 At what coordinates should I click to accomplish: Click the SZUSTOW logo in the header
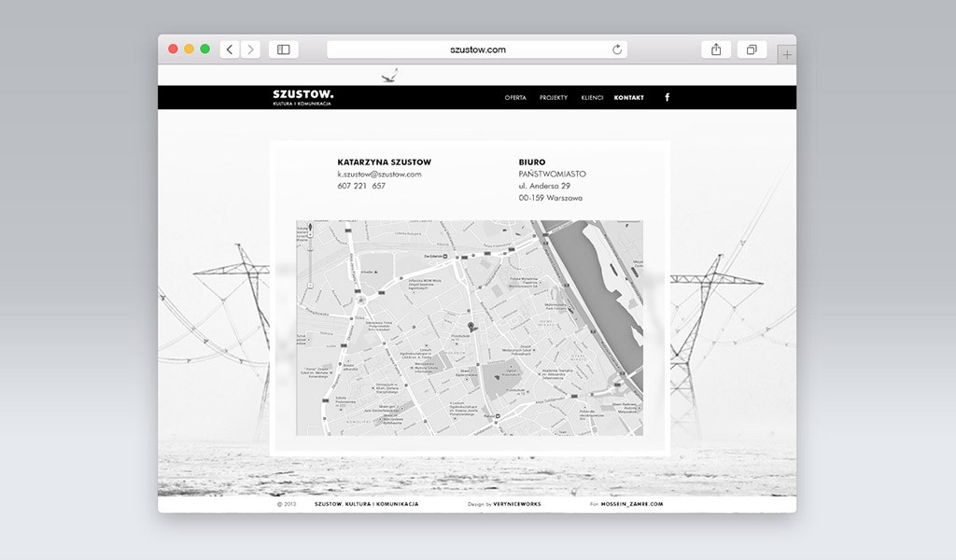tap(302, 97)
